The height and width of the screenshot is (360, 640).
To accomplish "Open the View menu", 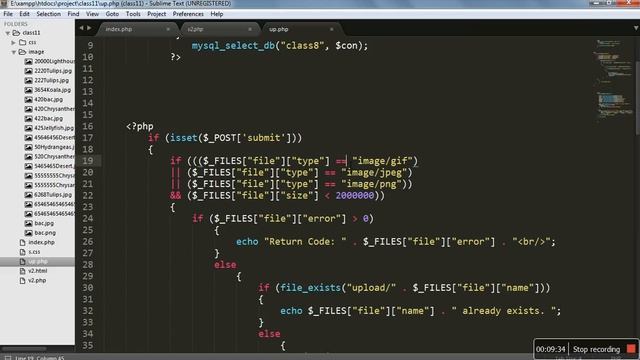I will click(x=92, y=14).
